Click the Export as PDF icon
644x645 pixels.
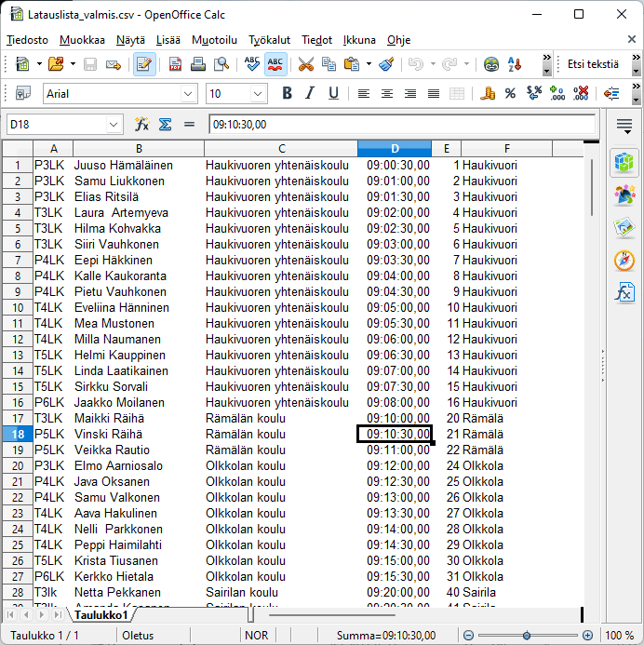(175, 64)
